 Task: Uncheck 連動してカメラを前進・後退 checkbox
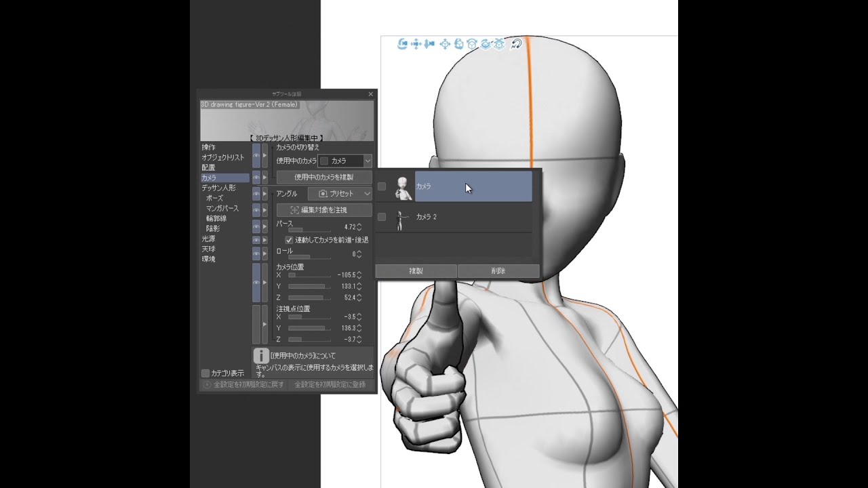coord(289,240)
